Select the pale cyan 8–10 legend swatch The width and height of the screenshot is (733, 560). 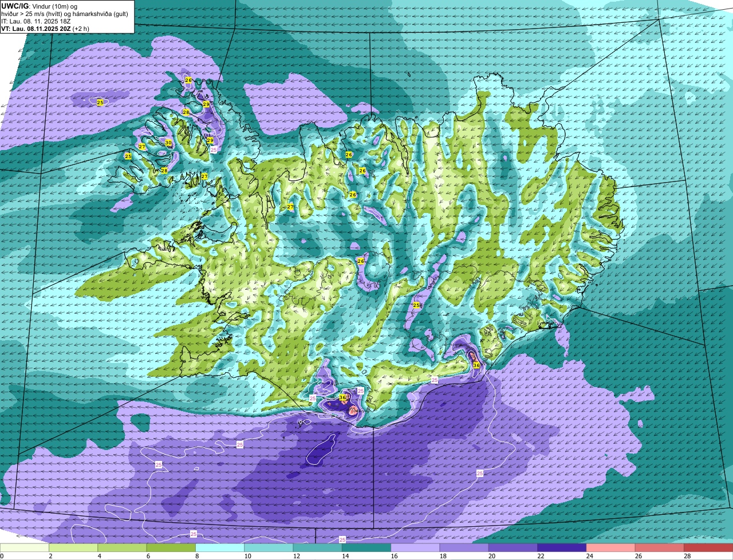(220, 548)
